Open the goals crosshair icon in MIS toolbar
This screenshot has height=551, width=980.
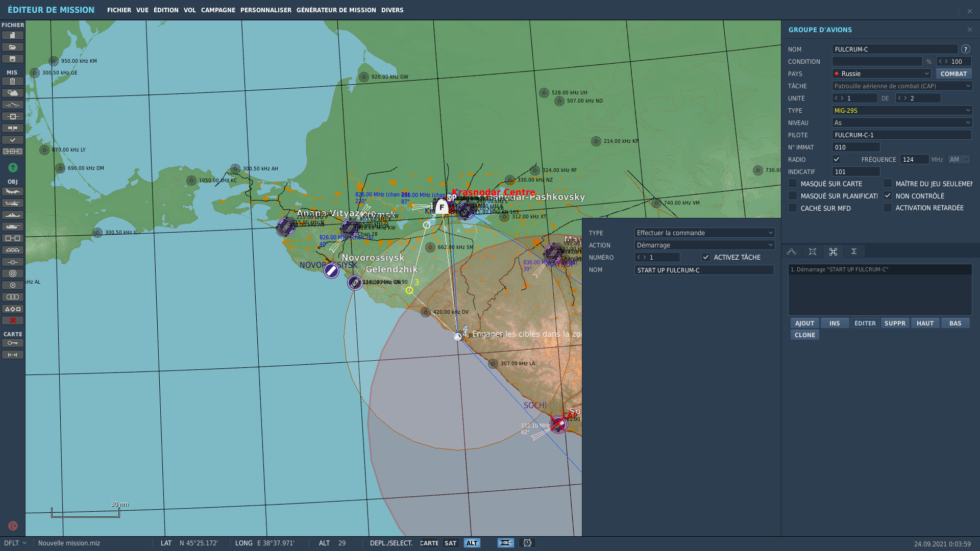[x=13, y=116]
